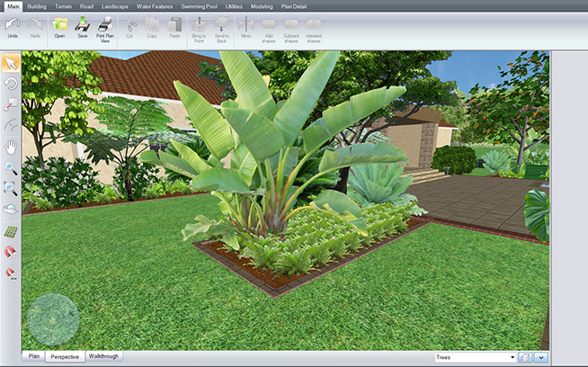Toggle the green grid icon
The width and height of the screenshot is (588, 367).
click(x=11, y=231)
